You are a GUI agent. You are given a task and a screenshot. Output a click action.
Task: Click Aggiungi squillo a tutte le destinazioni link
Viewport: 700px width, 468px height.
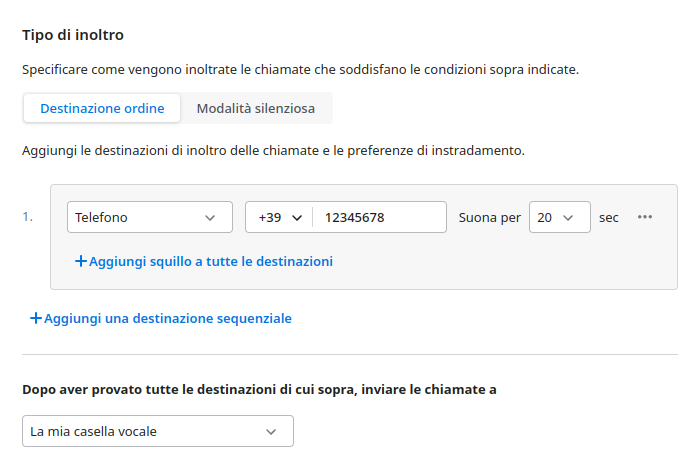[x=210, y=261]
